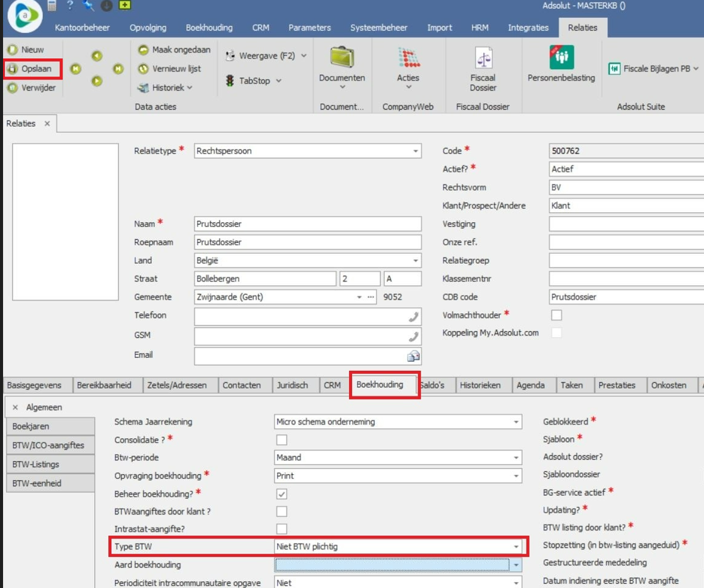Go to the next record arrow

(97, 81)
